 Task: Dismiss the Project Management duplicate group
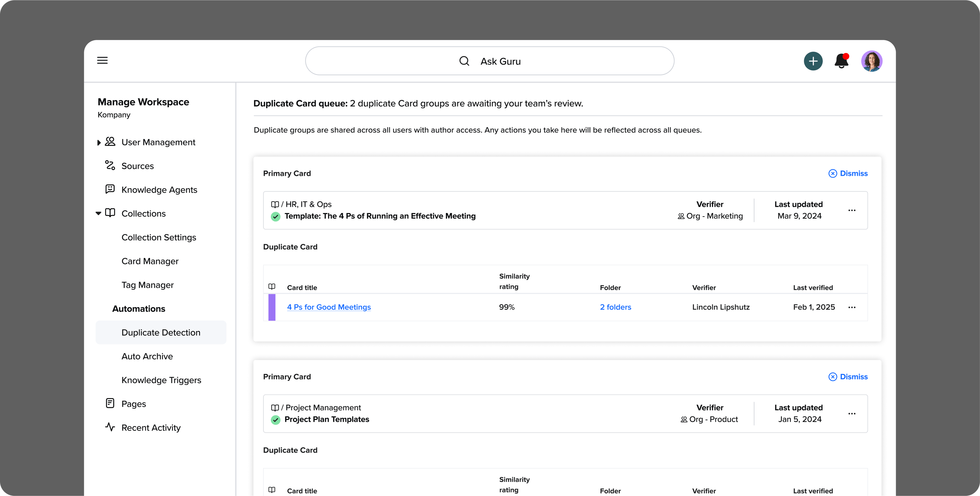click(x=848, y=377)
